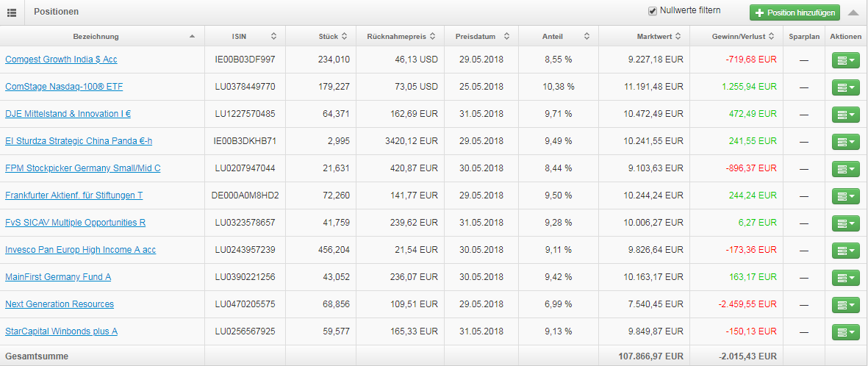Viewport: 868px width, 366px height.
Task: Toggle the Nullwerte filtern checkbox
Action: 652,11
